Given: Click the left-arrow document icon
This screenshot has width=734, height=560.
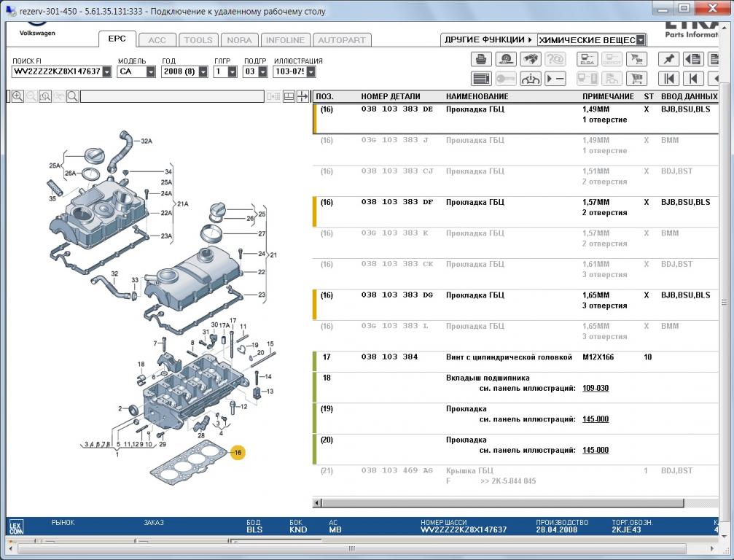Looking at the screenshot, I should (693, 59).
